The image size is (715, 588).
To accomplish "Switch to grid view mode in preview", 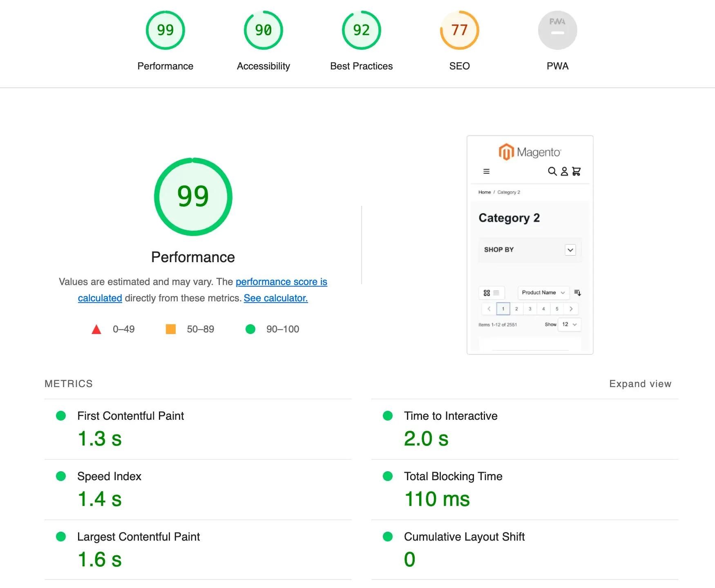I will (x=487, y=293).
